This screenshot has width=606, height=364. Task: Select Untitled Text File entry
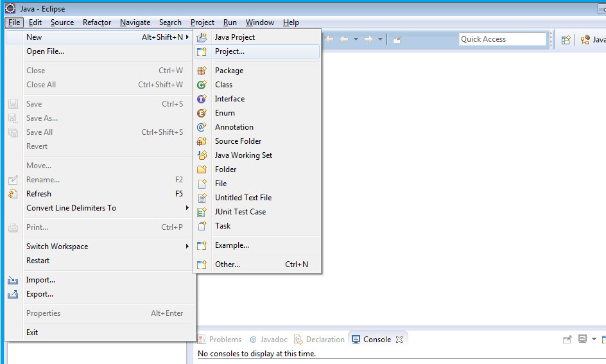pos(258,198)
